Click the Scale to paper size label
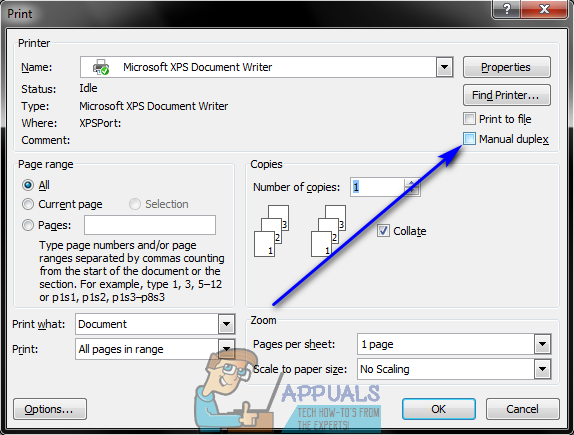The width and height of the screenshot is (574, 435). (300, 369)
